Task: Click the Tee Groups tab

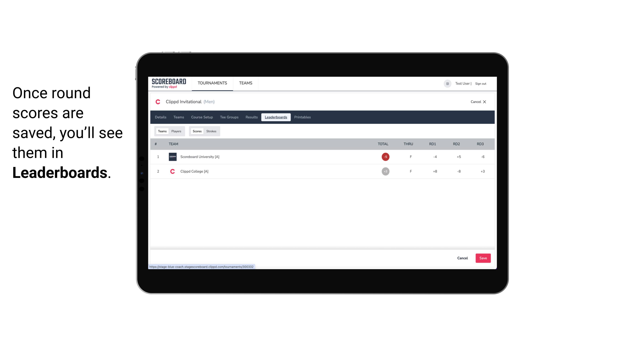Action: click(x=229, y=117)
